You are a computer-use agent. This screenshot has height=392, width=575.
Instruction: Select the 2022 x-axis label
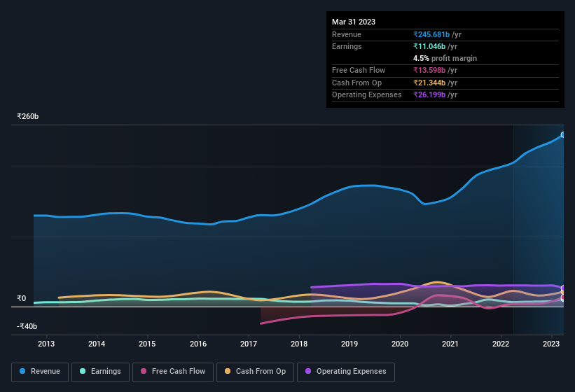(501, 344)
